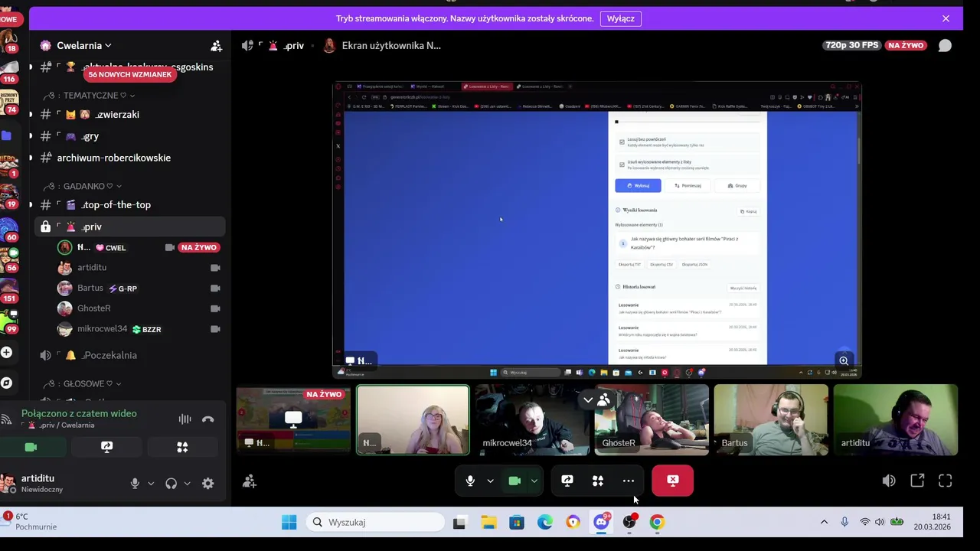Screen dimensions: 980x551
Task: Open the .zwierzaki channel
Action: pos(130,115)
